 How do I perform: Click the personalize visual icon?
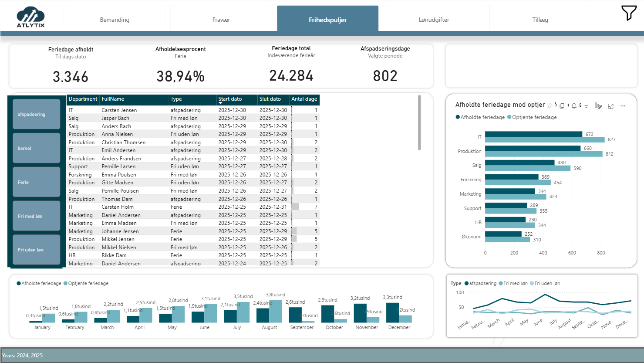coord(598,106)
